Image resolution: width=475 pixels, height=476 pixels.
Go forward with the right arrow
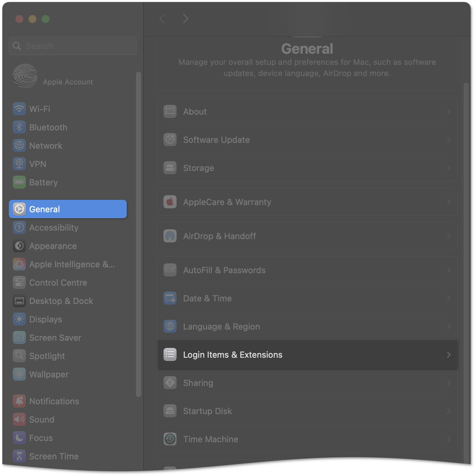pyautogui.click(x=185, y=19)
